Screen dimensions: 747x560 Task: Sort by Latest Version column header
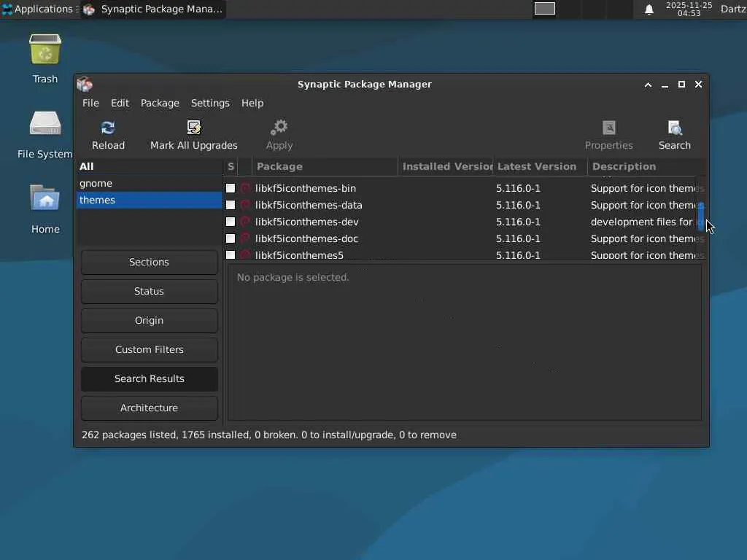[541, 166]
